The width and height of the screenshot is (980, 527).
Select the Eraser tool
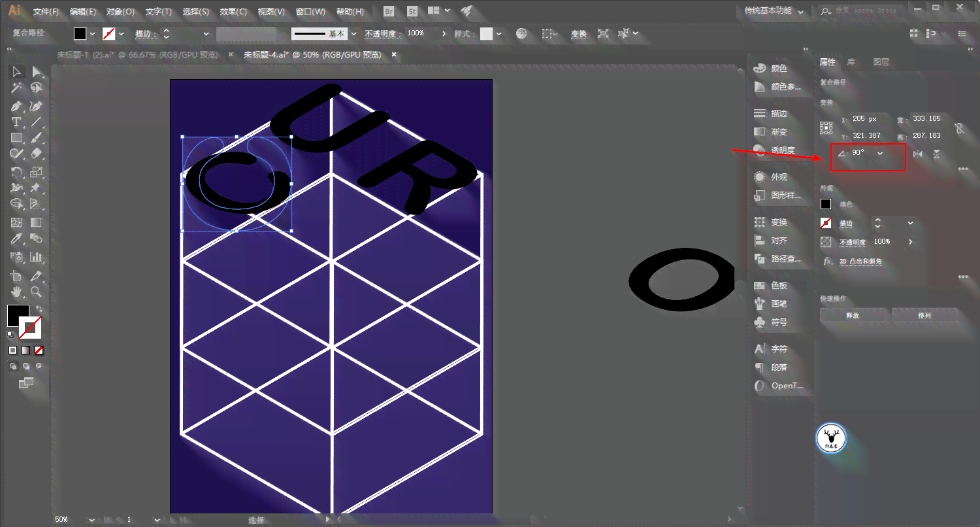[37, 154]
